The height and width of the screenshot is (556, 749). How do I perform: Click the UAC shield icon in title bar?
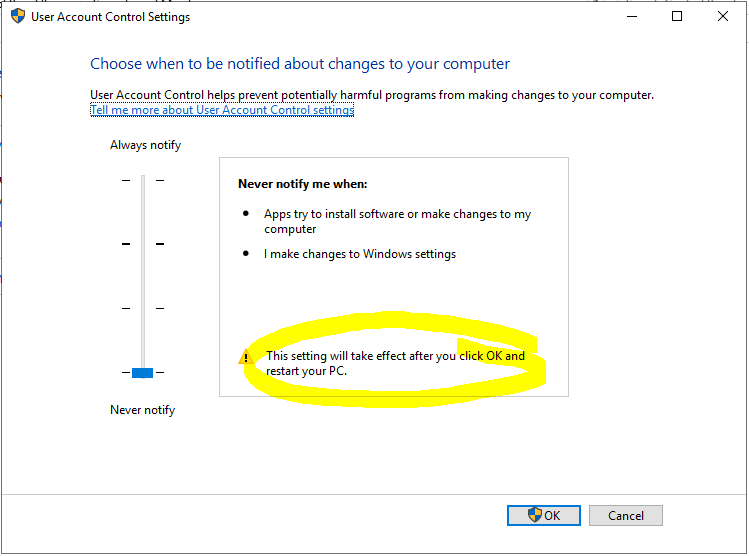click(18, 16)
